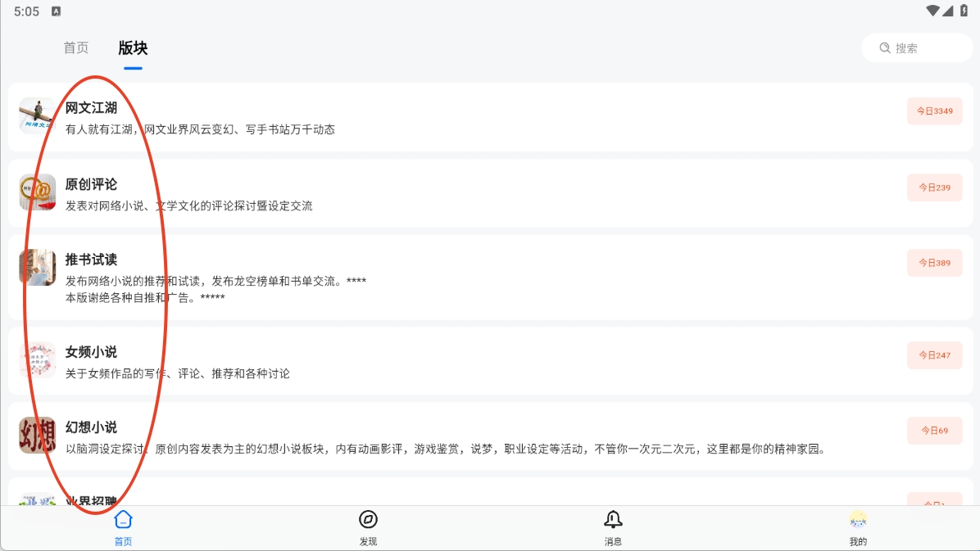Screen dimensions: 980x551
Task: Click the 今日389 badge for 推书试读
Action: [x=934, y=263]
